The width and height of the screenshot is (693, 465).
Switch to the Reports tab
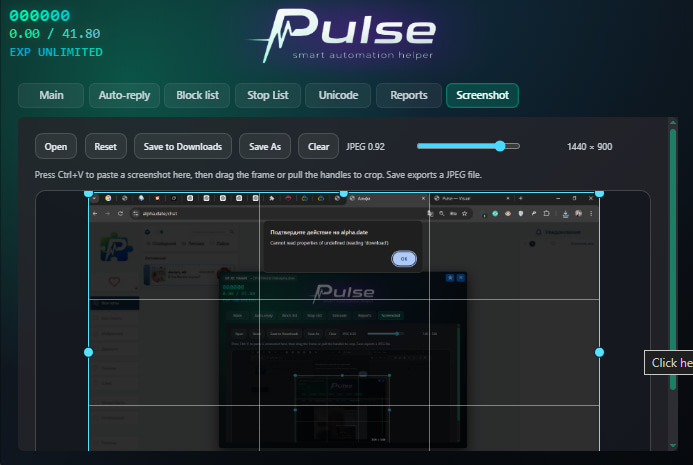409,95
